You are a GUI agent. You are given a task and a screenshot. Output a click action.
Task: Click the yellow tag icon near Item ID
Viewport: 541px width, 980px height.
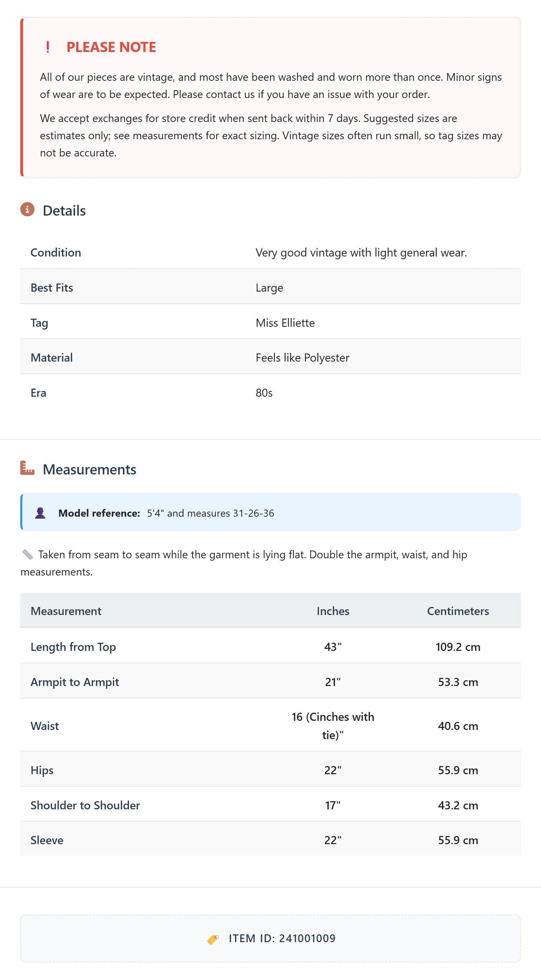tap(213, 939)
